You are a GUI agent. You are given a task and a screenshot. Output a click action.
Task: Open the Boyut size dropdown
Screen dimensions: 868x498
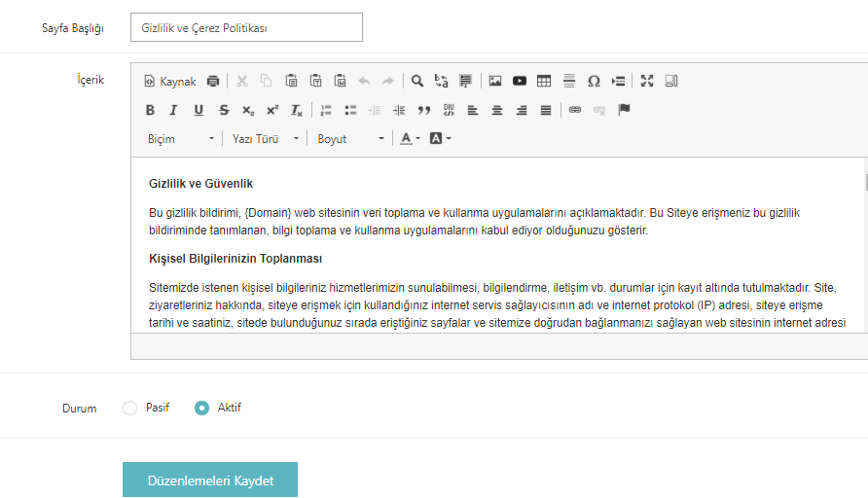click(x=350, y=139)
